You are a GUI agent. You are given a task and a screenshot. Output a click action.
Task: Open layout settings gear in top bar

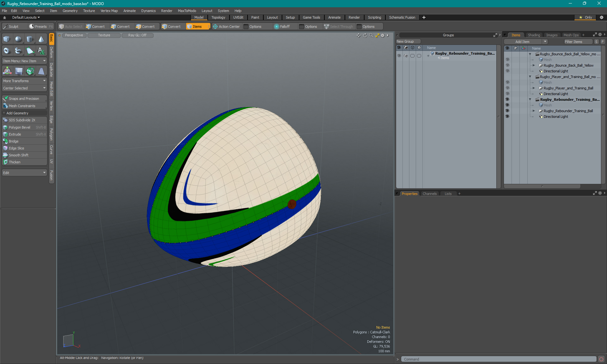tap(602, 17)
